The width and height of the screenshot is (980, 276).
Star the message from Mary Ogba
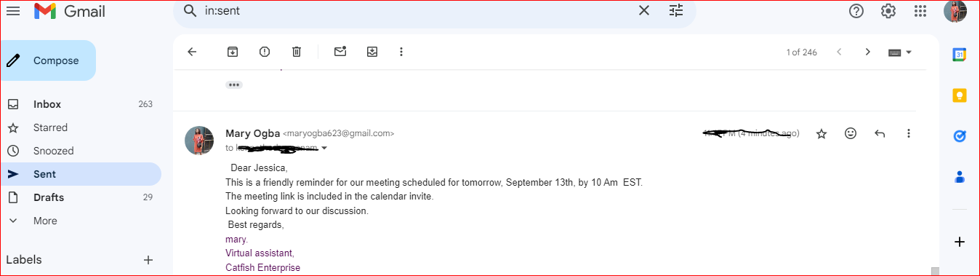822,133
